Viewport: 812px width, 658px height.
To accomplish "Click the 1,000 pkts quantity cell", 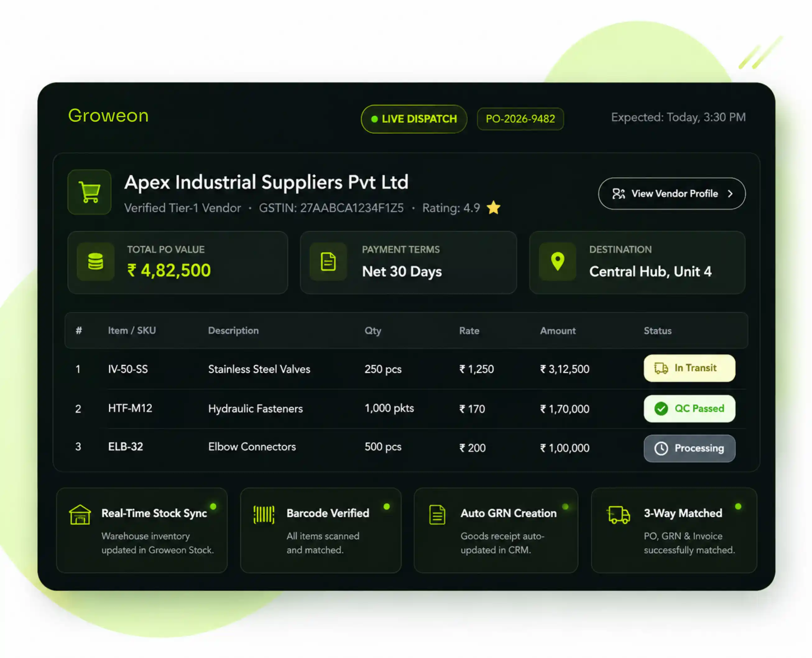I will click(x=389, y=408).
